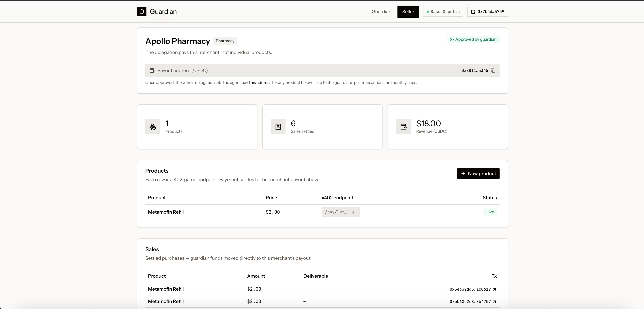Click the Sales settled receipt icon

tap(278, 127)
